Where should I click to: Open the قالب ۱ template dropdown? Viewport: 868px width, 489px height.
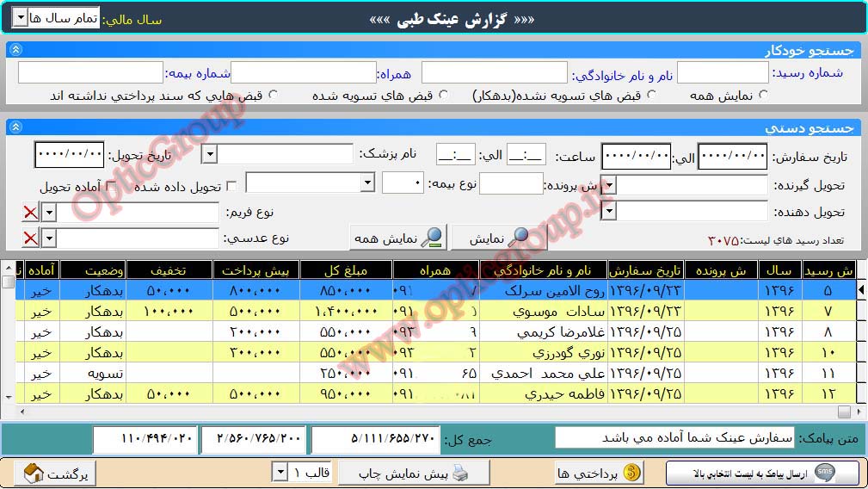tap(279, 473)
